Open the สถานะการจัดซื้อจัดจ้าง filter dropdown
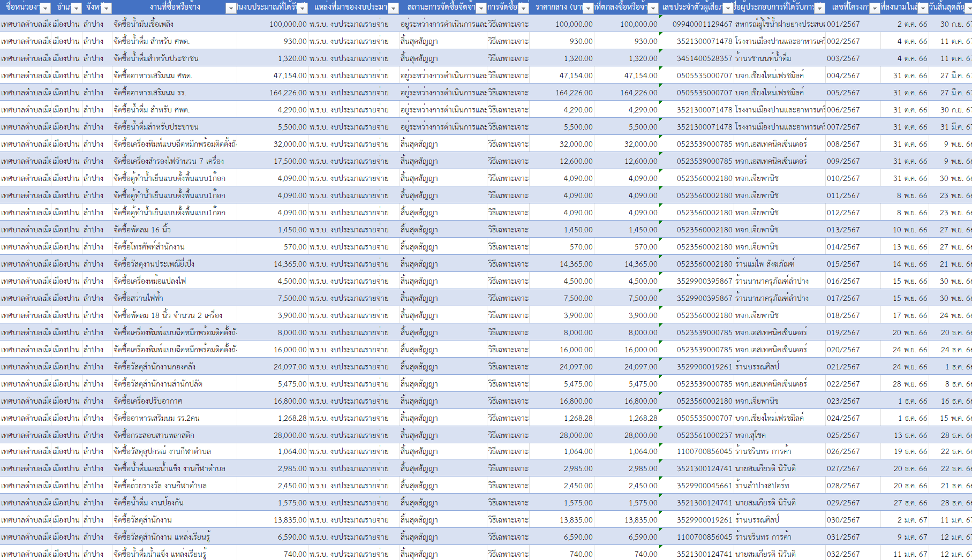The width and height of the screenshot is (972, 560). (x=481, y=8)
